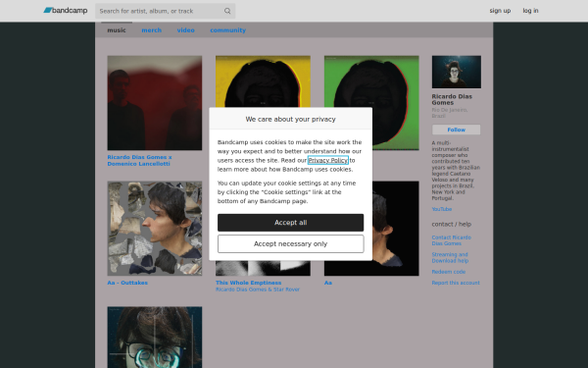Open the red album cover with two men
The image size is (588, 368).
[x=155, y=103]
